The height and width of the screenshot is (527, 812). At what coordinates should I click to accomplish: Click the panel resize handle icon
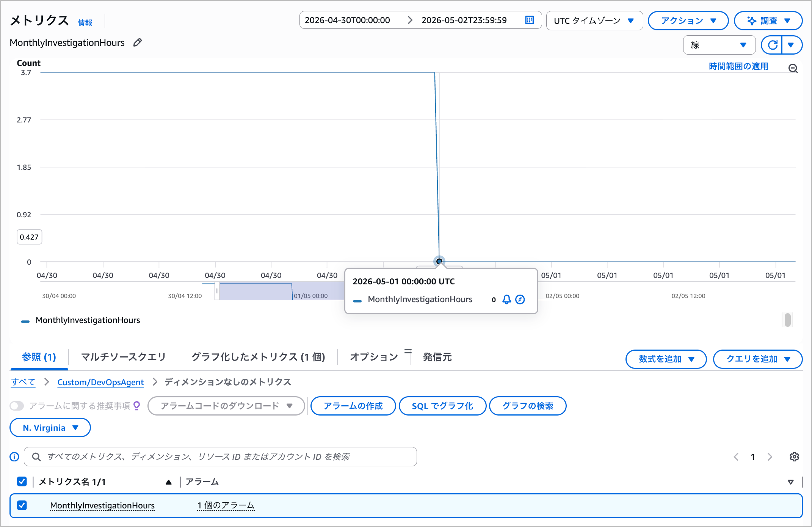(x=408, y=351)
